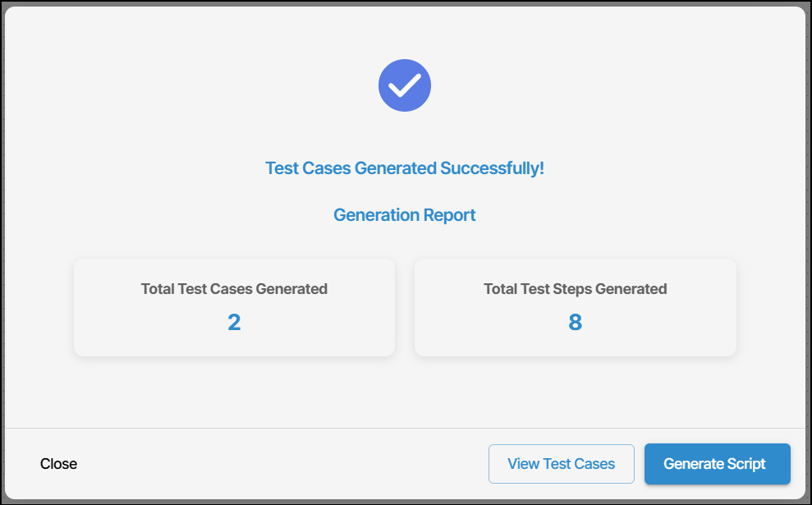Click the white tick inside the circle

pyautogui.click(x=405, y=85)
